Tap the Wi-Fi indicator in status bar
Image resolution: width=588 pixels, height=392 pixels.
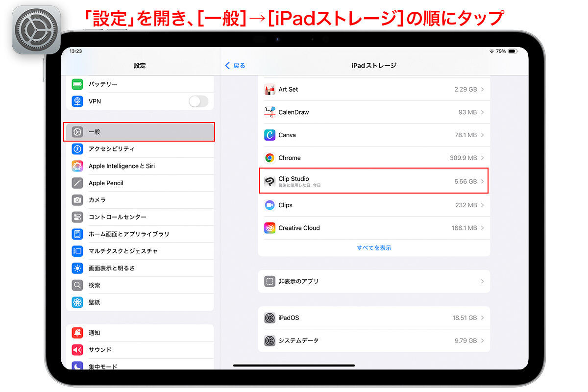[x=491, y=51]
